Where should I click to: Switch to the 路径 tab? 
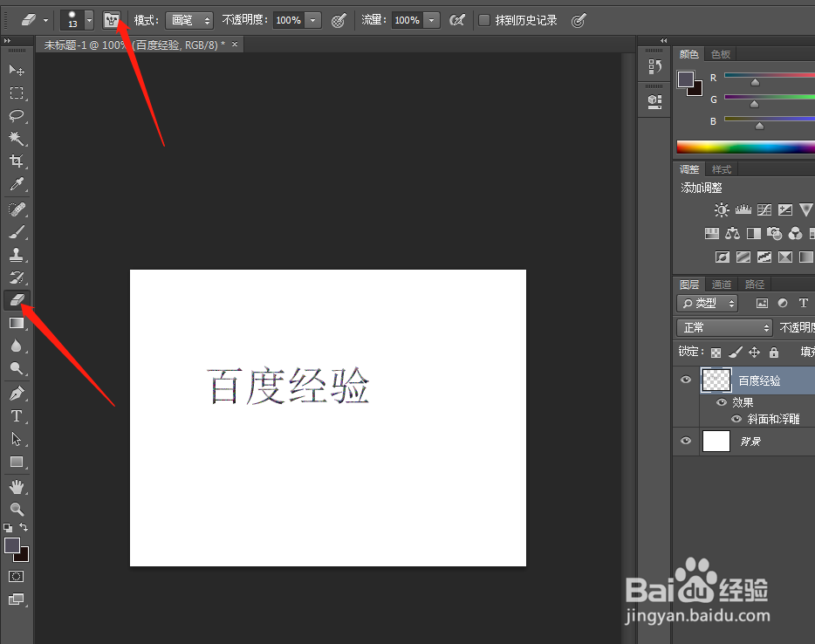click(755, 284)
